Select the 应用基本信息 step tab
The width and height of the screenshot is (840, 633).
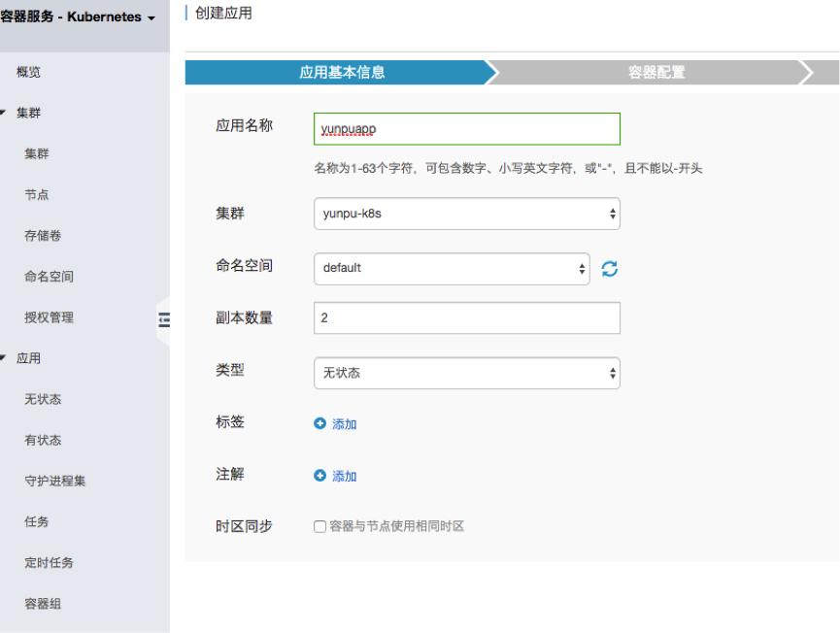(x=342, y=73)
